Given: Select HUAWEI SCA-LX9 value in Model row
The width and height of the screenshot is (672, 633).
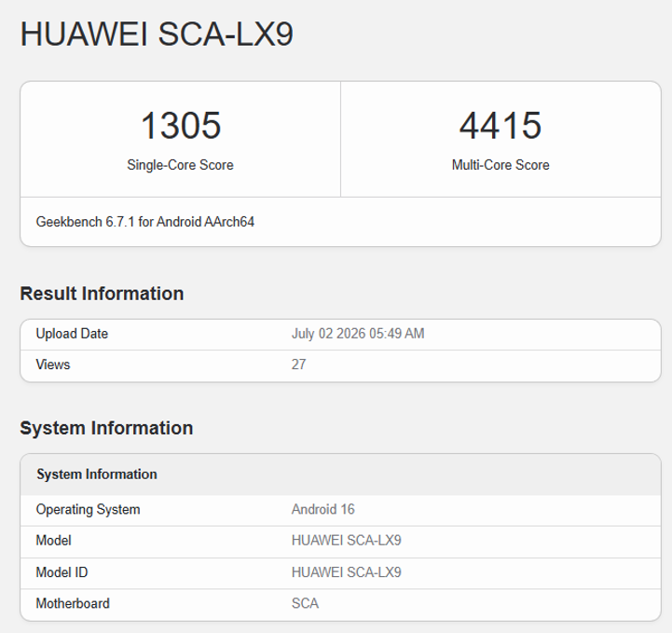Looking at the screenshot, I should point(347,541).
